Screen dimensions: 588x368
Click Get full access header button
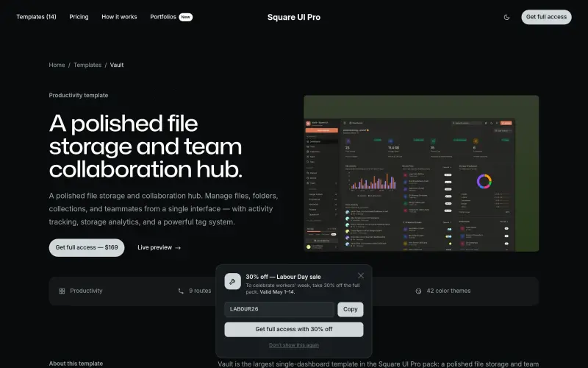tap(546, 17)
